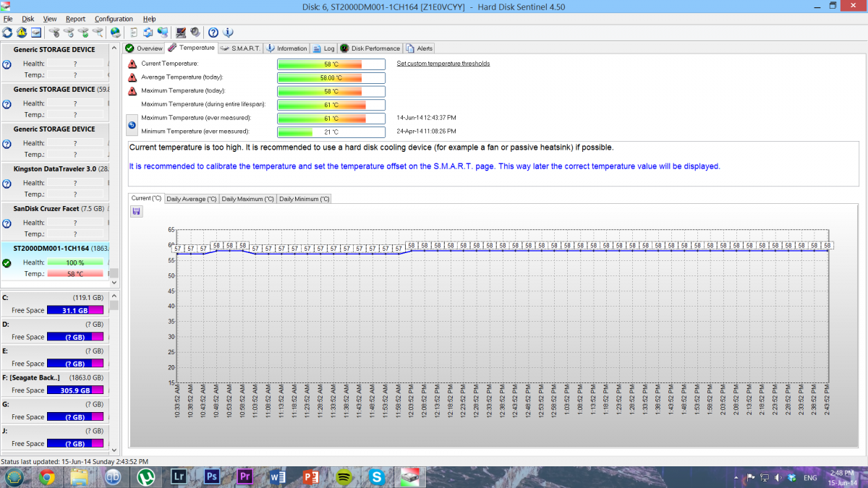Click the volume icon in the system tray
Viewport: 868px width, 488px height.
[778, 478]
